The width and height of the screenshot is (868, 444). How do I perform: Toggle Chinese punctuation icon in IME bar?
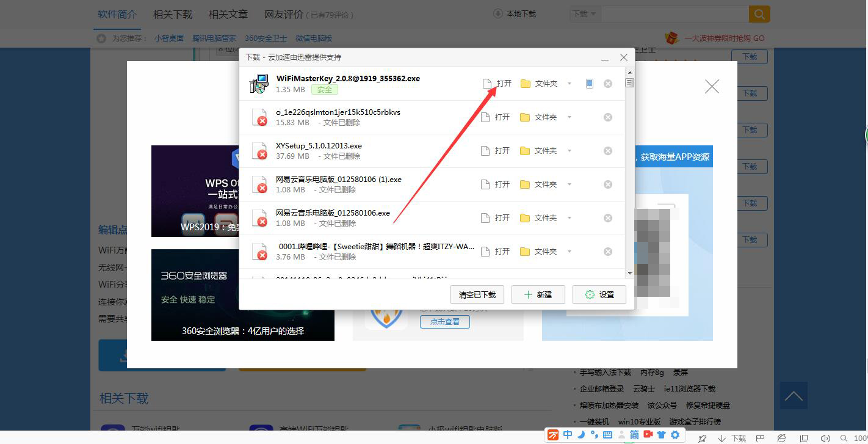coord(594,435)
